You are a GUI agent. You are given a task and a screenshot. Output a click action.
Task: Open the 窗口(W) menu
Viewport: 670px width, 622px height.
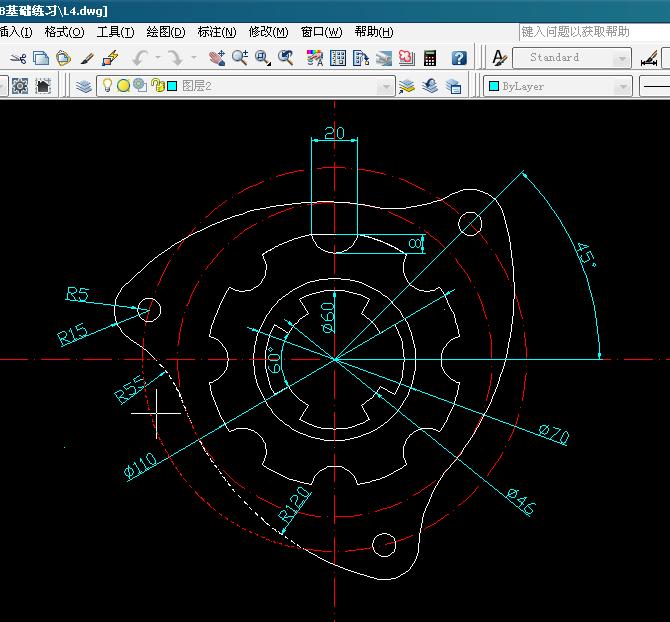tap(321, 32)
